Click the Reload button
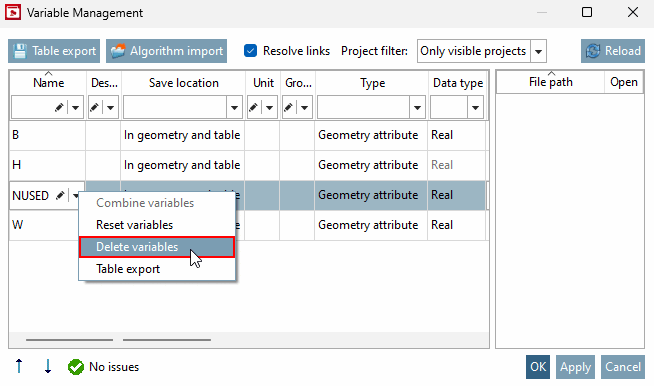The image size is (654, 386). [613, 51]
